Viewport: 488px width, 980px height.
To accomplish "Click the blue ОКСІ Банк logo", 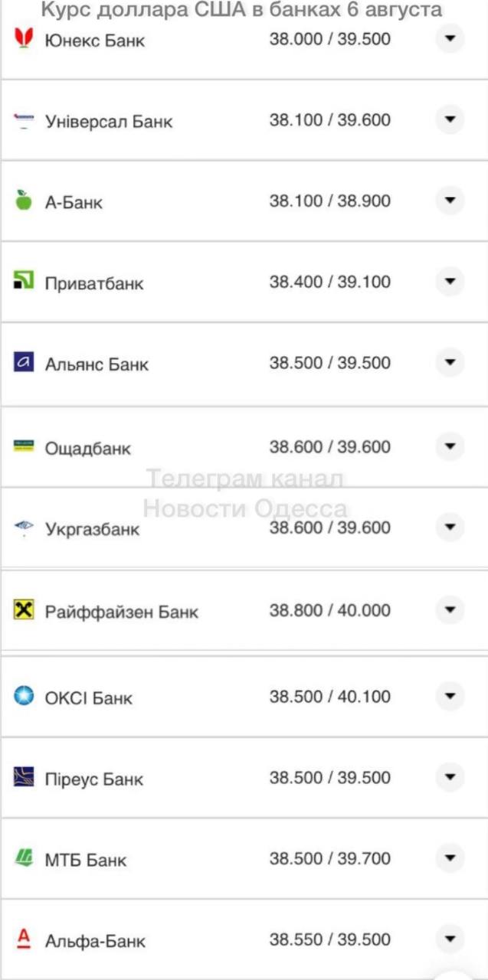I will [x=24, y=697].
